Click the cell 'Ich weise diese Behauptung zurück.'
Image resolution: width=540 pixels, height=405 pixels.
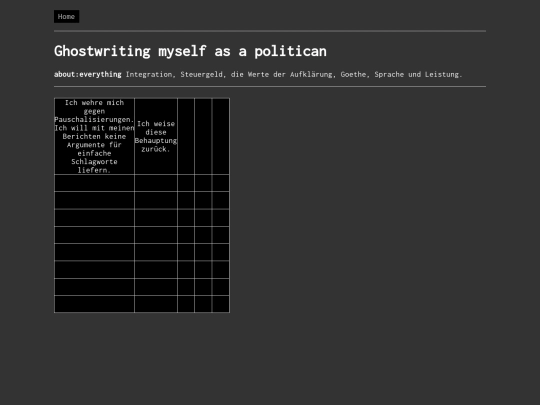[156, 136]
